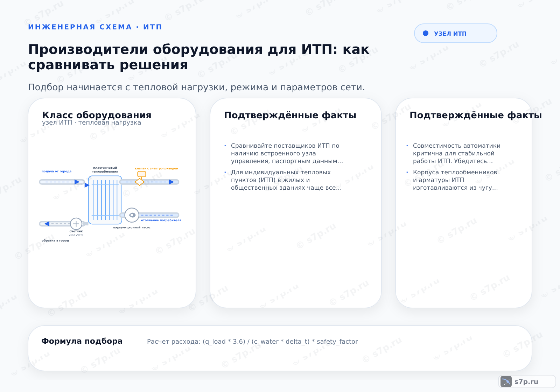
Task: Click the heat meter plus-circle icon
Action: click(76, 224)
